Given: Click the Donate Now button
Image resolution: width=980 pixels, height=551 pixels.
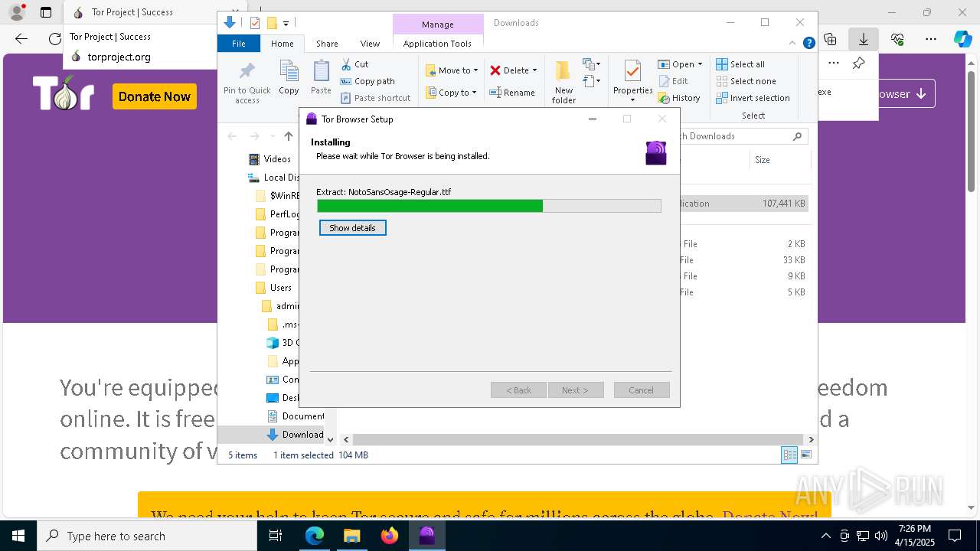Looking at the screenshot, I should (155, 96).
